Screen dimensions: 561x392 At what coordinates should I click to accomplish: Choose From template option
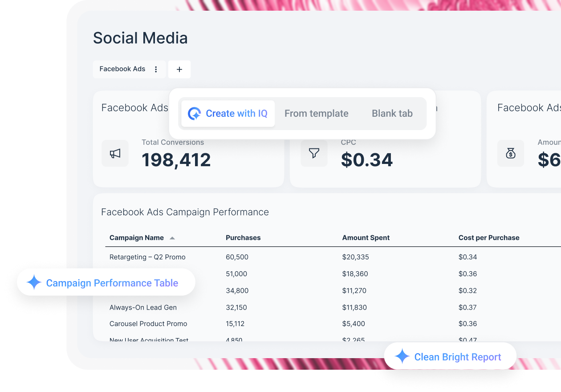317,114
